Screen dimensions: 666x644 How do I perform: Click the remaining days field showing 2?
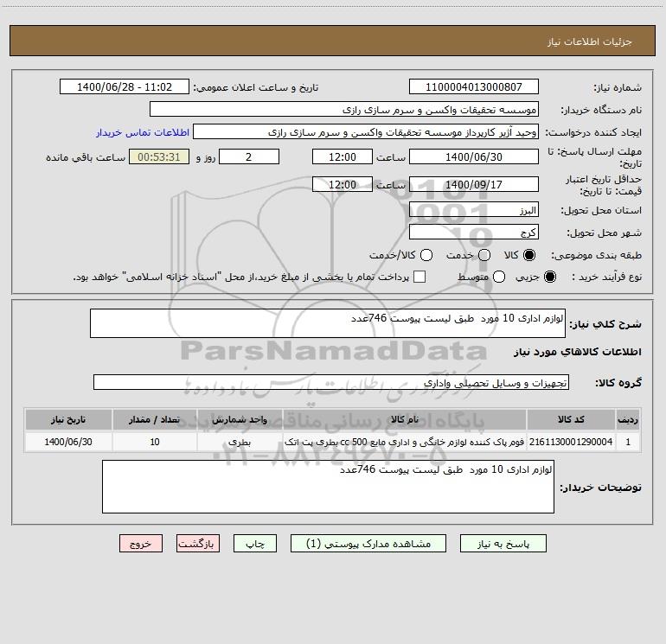tap(249, 156)
